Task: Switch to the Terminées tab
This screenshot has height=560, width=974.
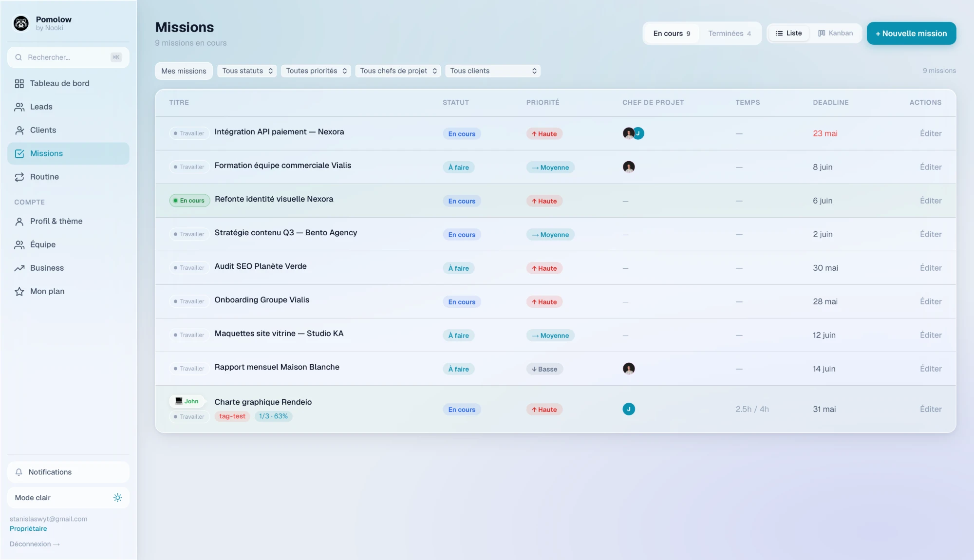Action: coord(730,34)
